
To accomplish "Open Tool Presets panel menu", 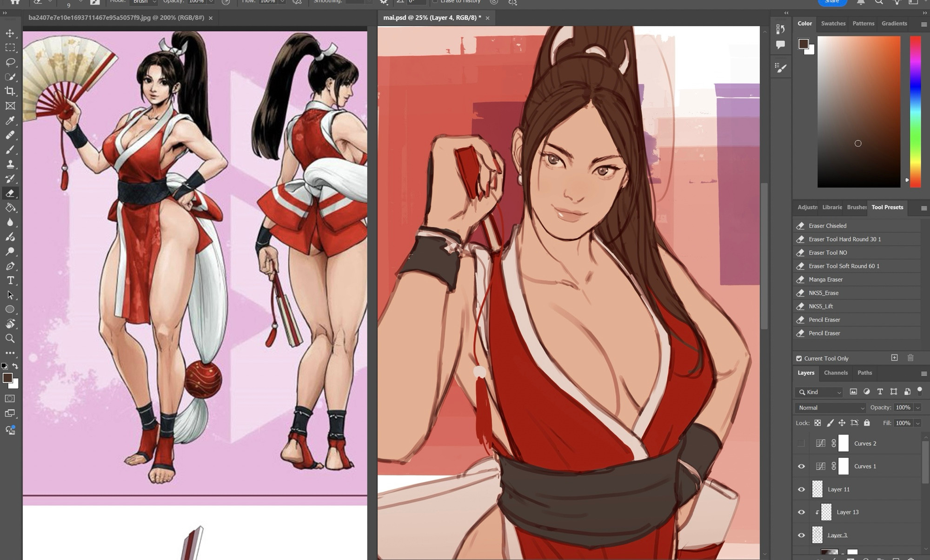I will [923, 208].
